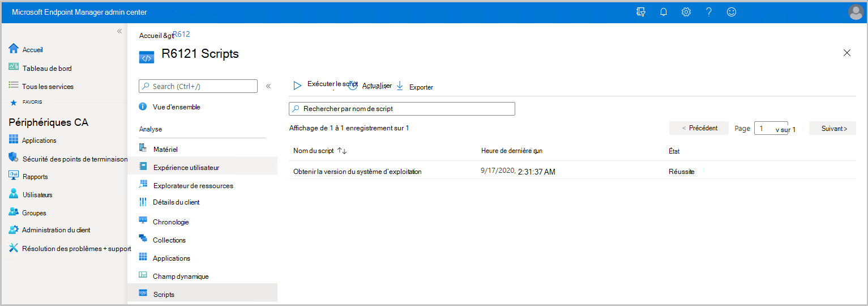The width and height of the screenshot is (868, 306).
Task: Click the R6121 Scripts blade icon
Action: tap(147, 56)
